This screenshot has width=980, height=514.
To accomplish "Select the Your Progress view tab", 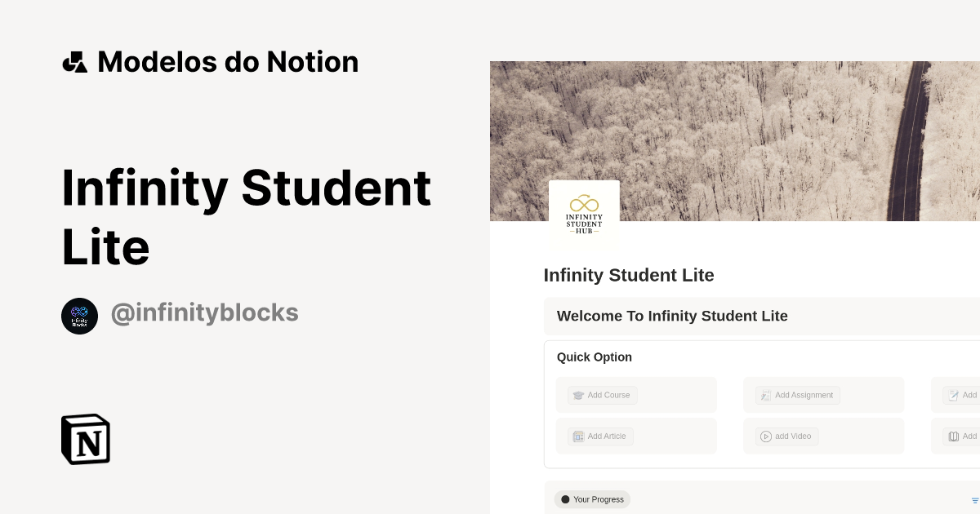I will [592, 498].
